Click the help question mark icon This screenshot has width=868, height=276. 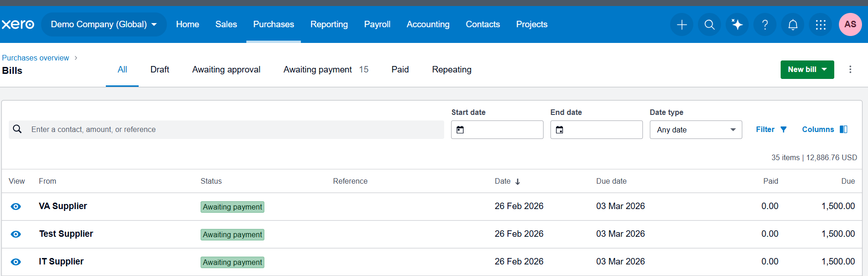[x=765, y=24]
